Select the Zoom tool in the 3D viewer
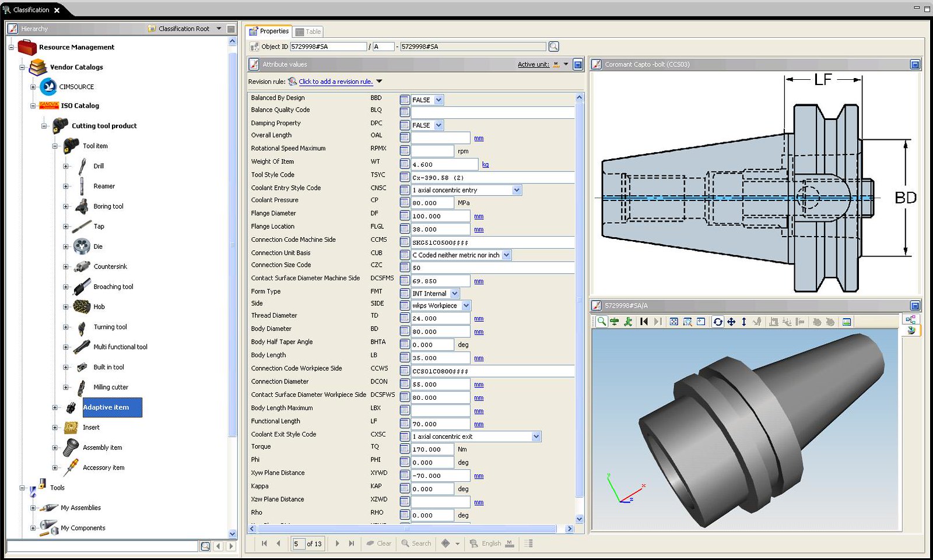Image resolution: width=933 pixels, height=560 pixels. click(x=601, y=322)
